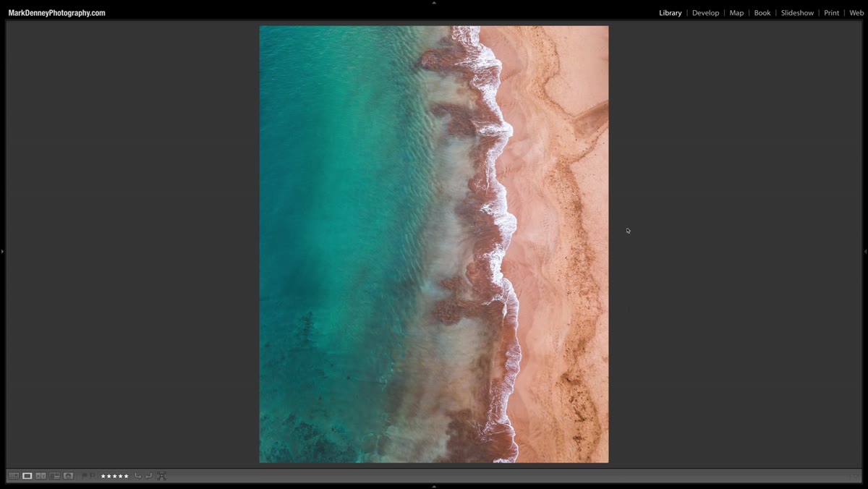The image size is (868, 489).
Task: Open the Web module
Action: pos(856,13)
